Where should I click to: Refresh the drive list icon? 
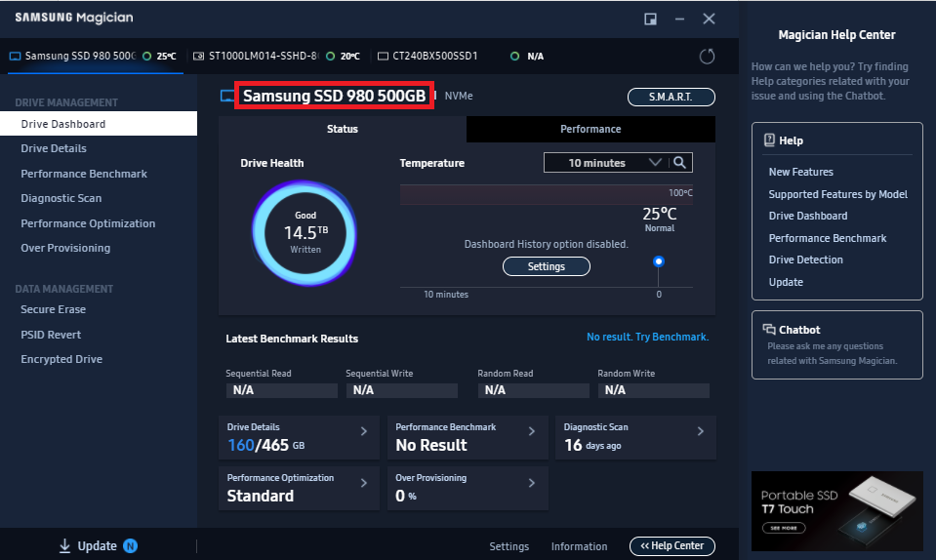(707, 57)
